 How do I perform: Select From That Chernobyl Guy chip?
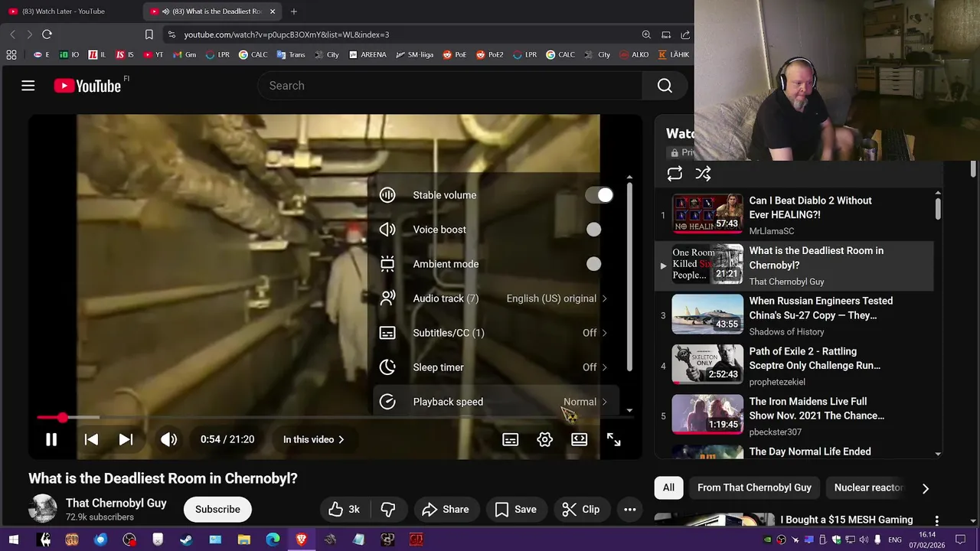754,487
